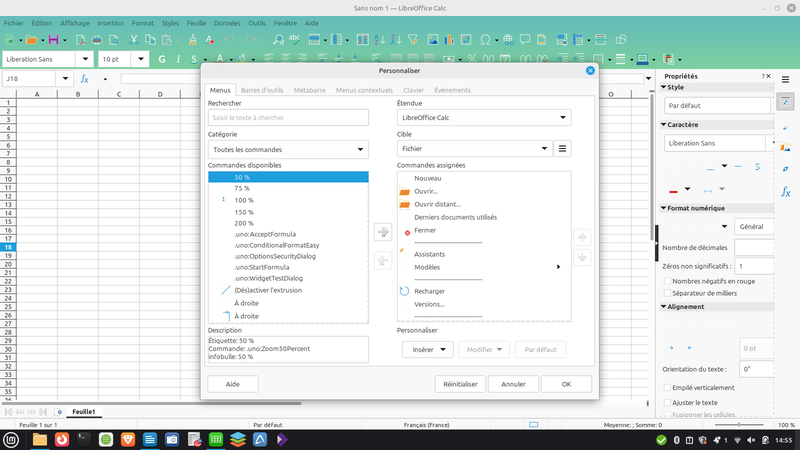Click the OK button
Viewport: 800px width, 450px height.
coord(566,384)
